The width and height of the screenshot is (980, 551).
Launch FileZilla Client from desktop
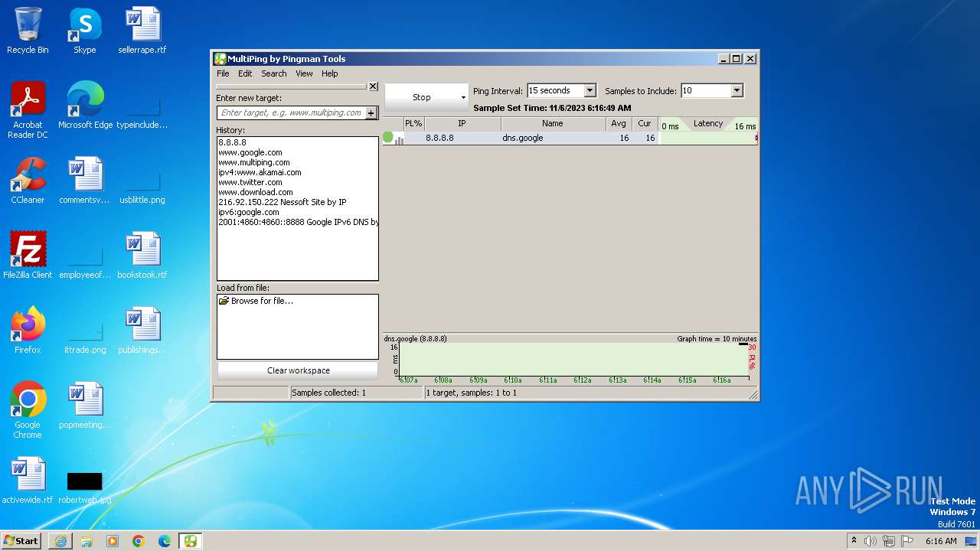[x=28, y=256]
